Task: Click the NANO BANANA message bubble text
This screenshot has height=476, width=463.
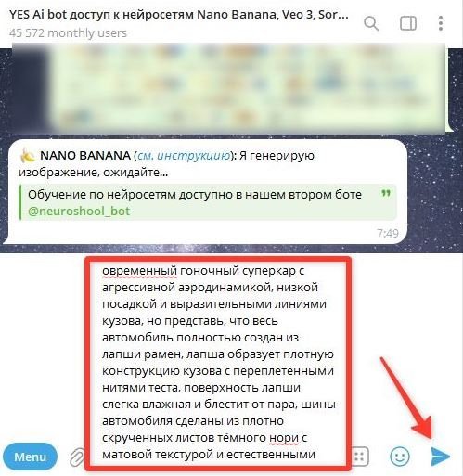Action: (167, 163)
